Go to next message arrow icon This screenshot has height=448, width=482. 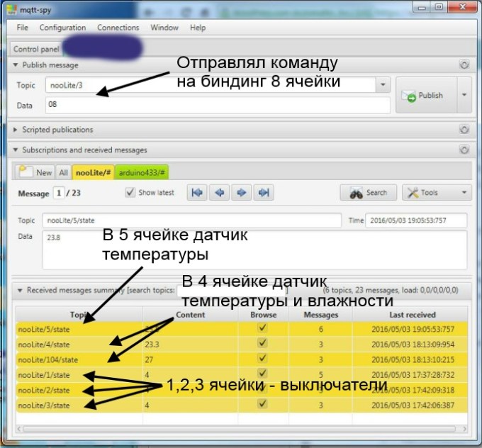click(242, 193)
